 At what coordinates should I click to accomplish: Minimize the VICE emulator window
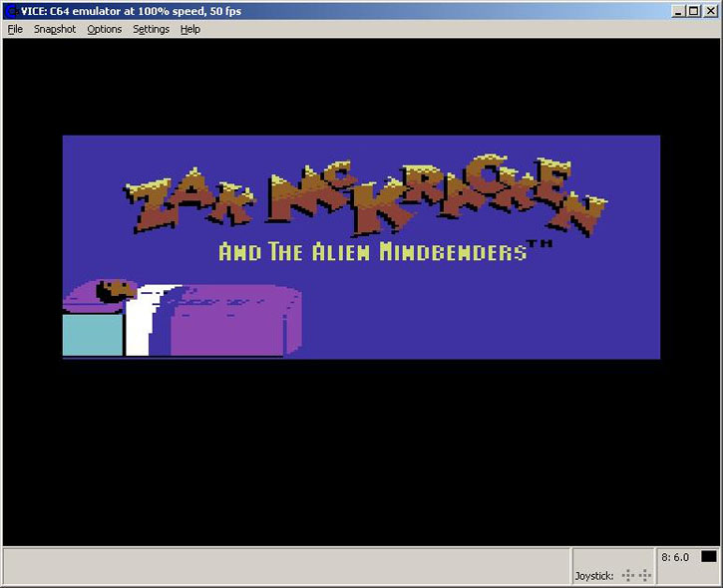point(678,11)
